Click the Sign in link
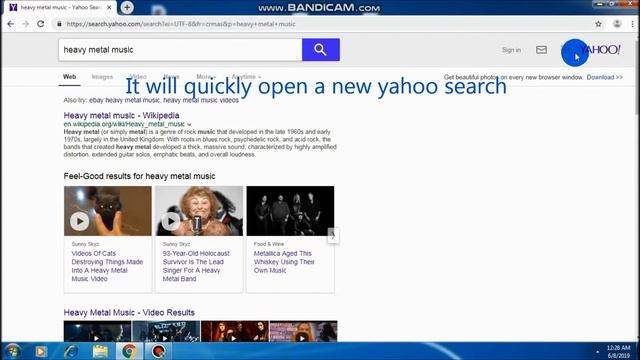 tap(511, 50)
